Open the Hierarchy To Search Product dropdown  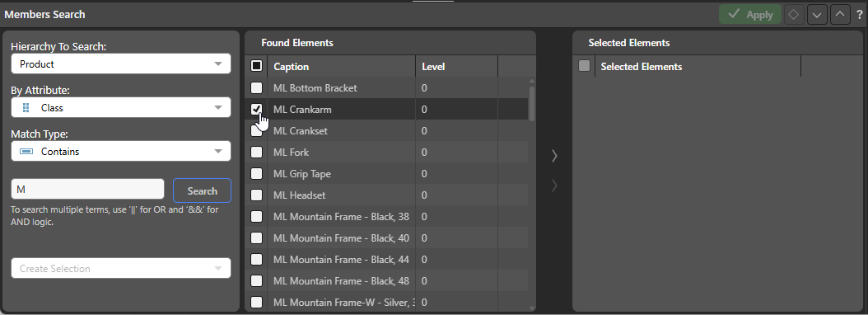(121, 63)
